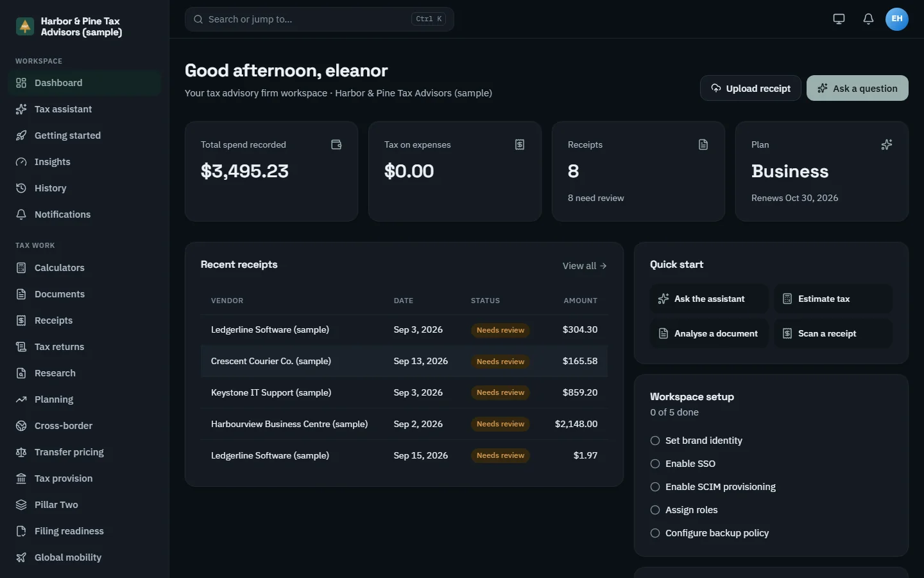Click the Ask a question button
This screenshot has height=578, width=924.
point(857,88)
